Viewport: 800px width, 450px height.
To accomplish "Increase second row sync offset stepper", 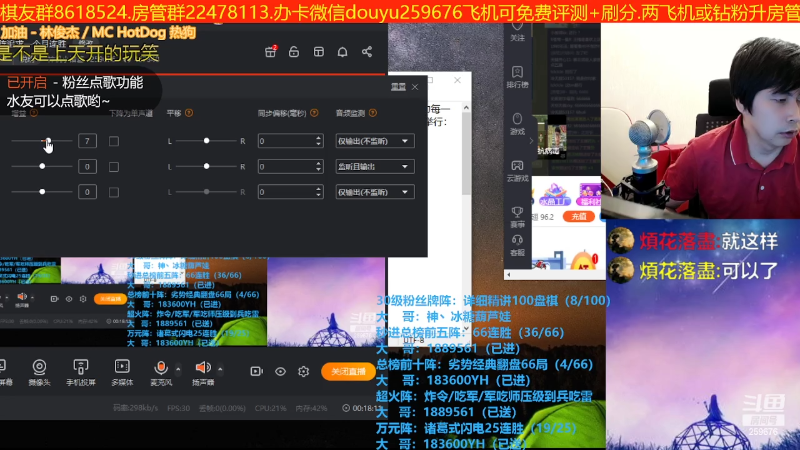I will pos(318,163).
